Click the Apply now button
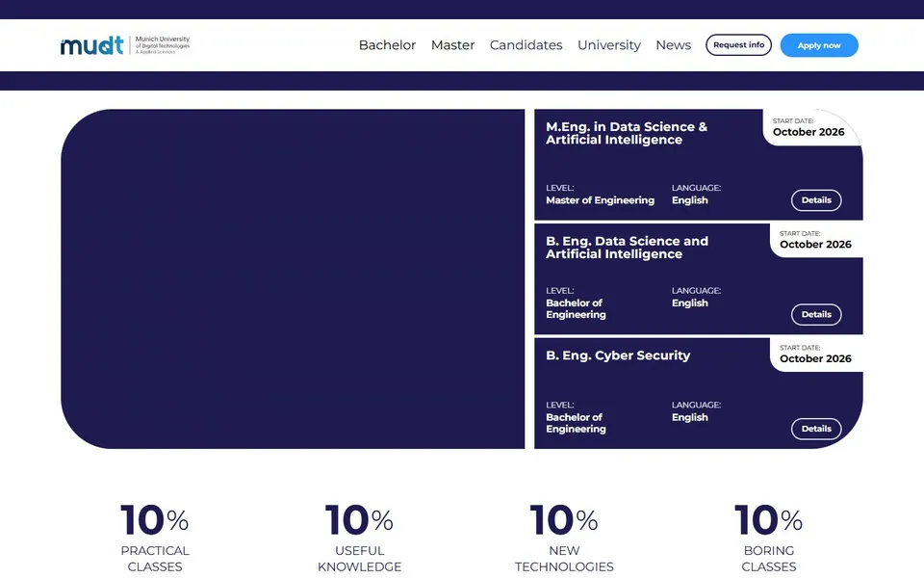The width and height of the screenshot is (924, 578). pos(819,45)
